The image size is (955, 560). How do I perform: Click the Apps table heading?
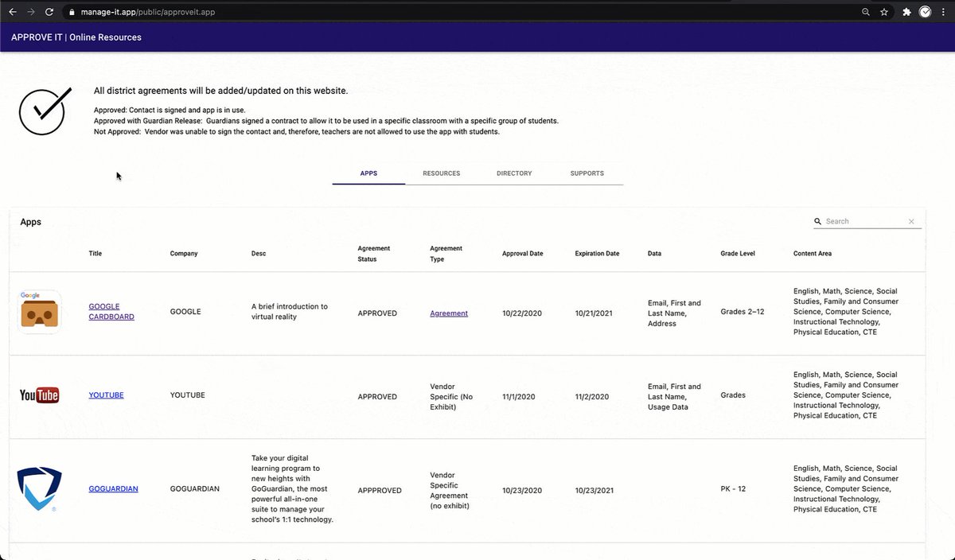tap(31, 222)
